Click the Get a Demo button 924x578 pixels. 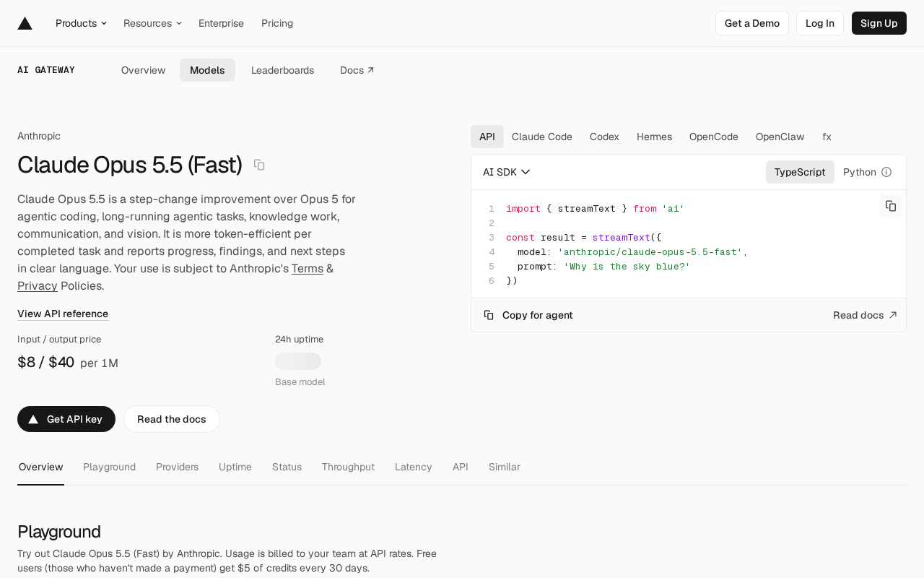(752, 23)
